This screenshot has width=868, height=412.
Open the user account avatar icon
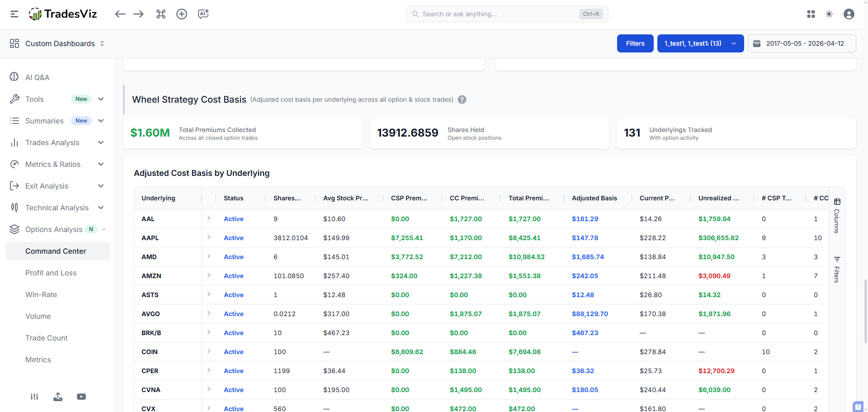849,14
